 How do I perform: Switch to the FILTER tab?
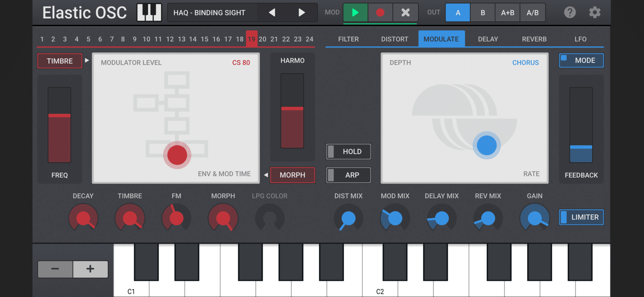click(x=348, y=39)
